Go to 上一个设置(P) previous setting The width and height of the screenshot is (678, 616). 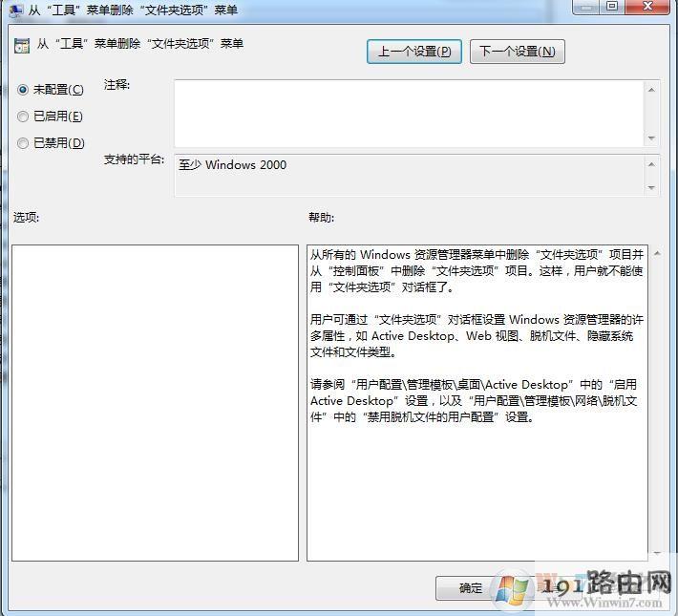click(x=414, y=52)
